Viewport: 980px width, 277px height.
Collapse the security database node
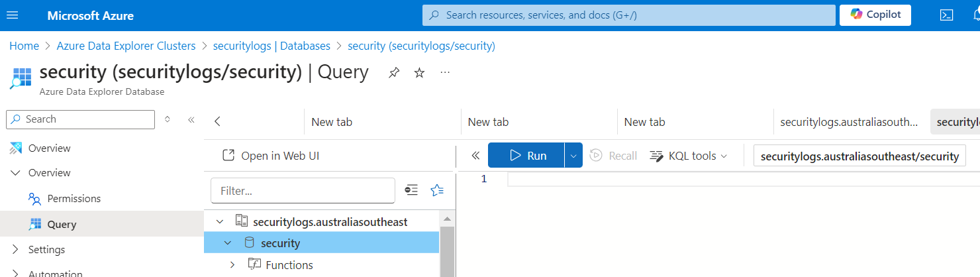pyautogui.click(x=228, y=243)
